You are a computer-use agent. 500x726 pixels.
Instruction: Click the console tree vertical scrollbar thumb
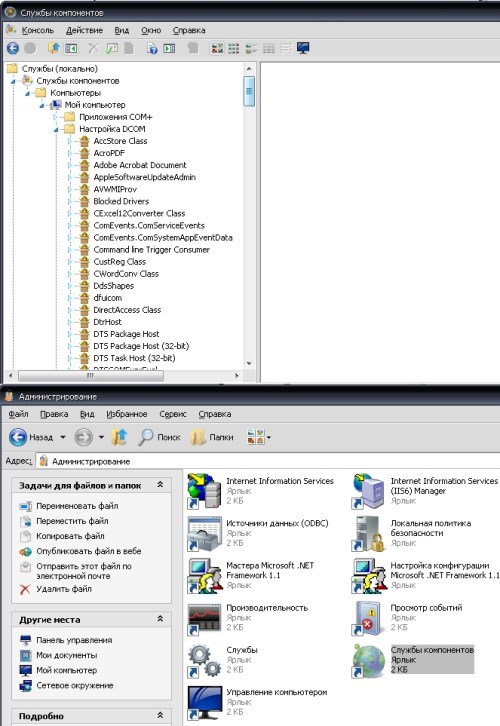click(x=249, y=91)
